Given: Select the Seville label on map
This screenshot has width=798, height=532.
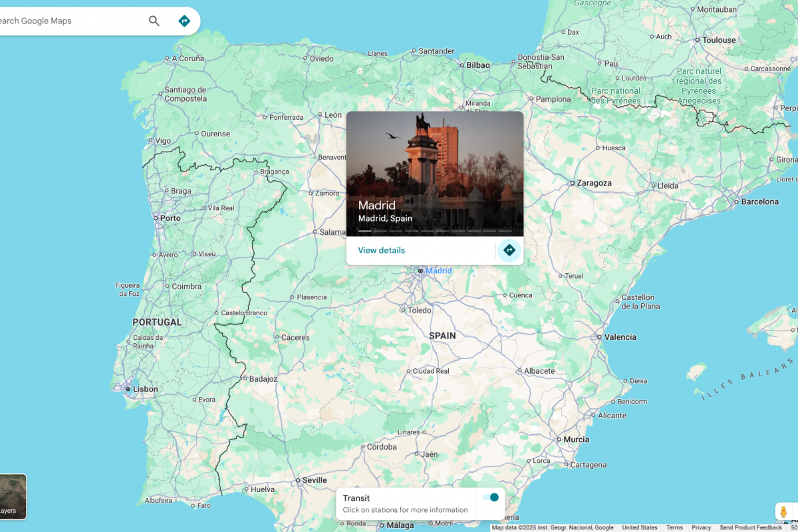Looking at the screenshot, I should point(315,480).
